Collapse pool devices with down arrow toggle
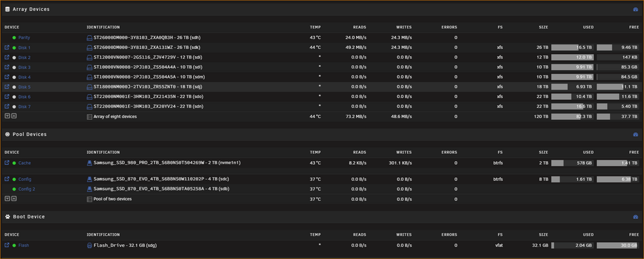 tap(7, 198)
